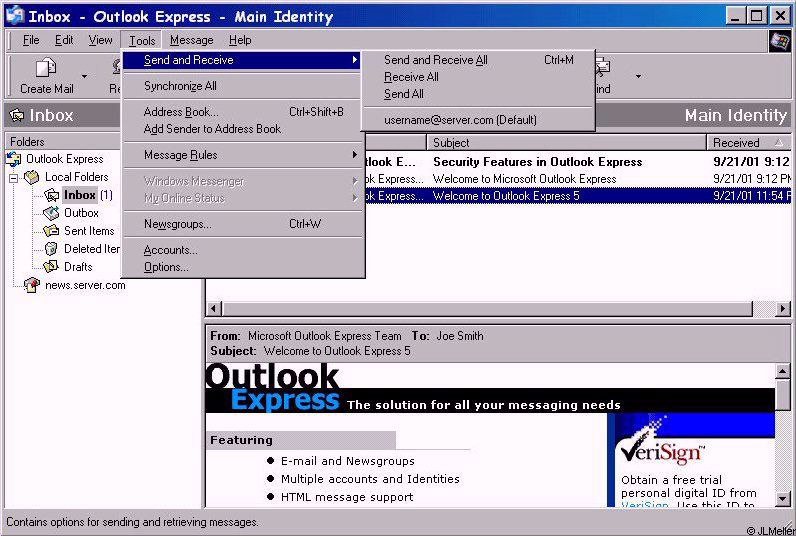796x536 pixels.
Task: Select Local Folders label in tree
Action: coord(77,177)
